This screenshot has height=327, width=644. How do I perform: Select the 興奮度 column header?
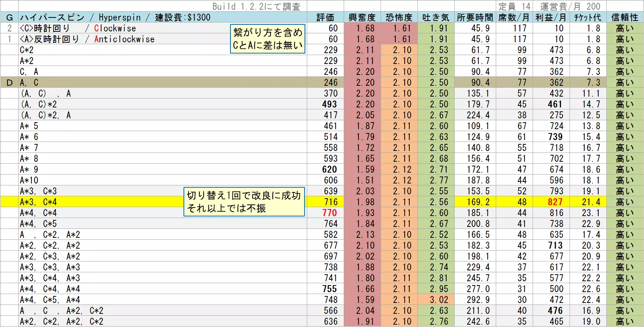click(362, 17)
